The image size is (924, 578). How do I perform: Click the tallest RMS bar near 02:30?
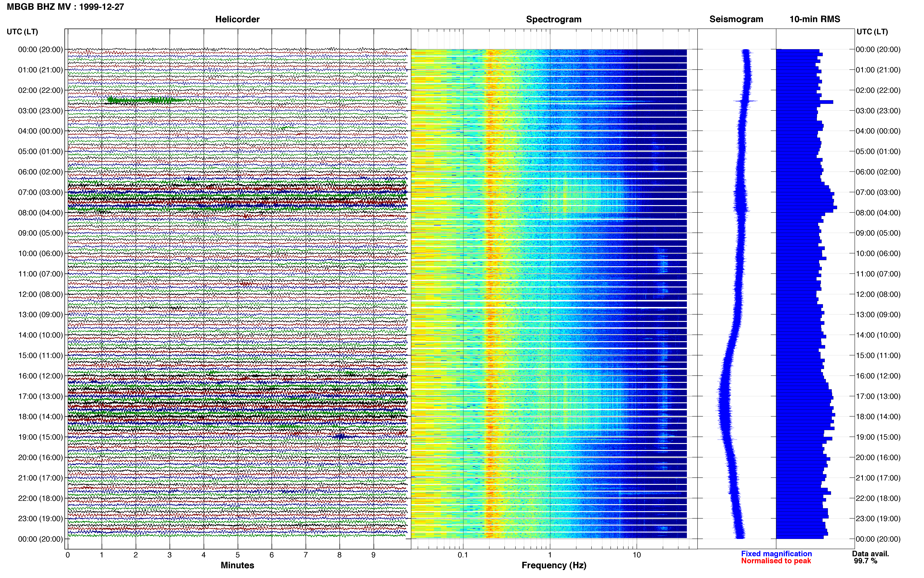click(804, 102)
